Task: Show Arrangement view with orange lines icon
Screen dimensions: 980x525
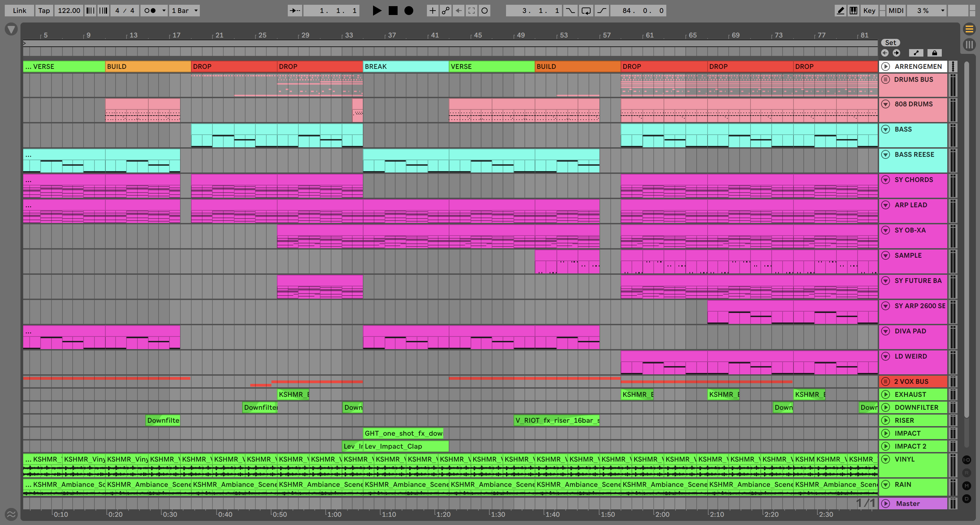Action: pos(969,29)
